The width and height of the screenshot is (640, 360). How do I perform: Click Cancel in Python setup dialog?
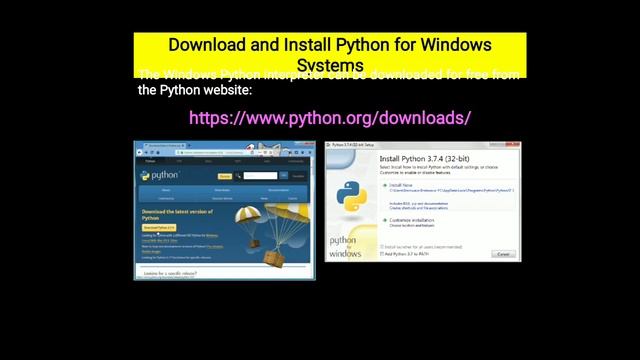pyautogui.click(x=503, y=254)
